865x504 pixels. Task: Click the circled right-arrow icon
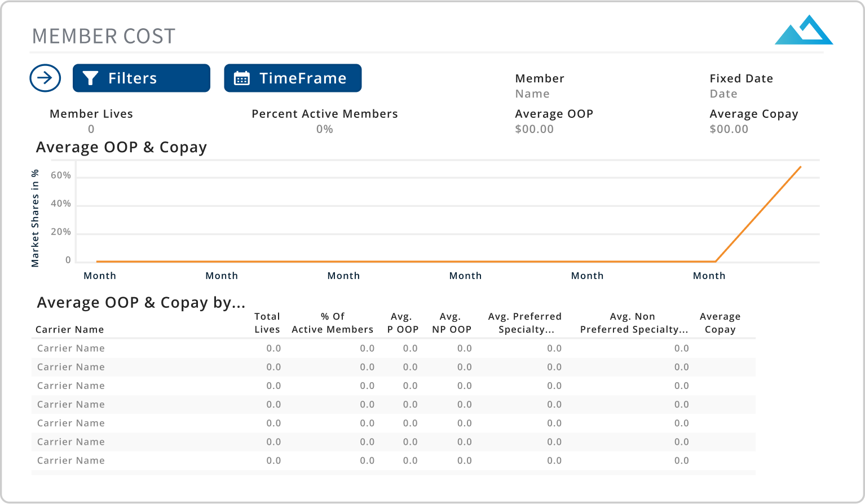pyautogui.click(x=45, y=78)
